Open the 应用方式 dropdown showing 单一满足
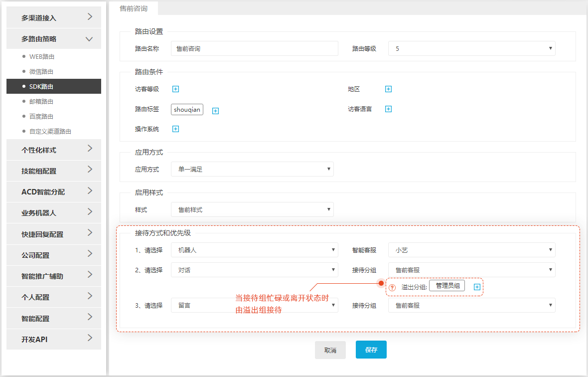 [252, 169]
